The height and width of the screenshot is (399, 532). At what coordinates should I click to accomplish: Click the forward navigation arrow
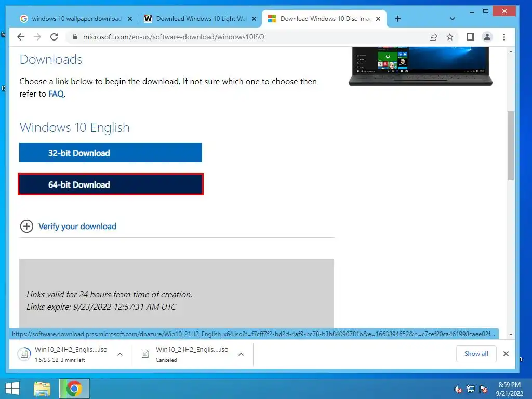37,37
